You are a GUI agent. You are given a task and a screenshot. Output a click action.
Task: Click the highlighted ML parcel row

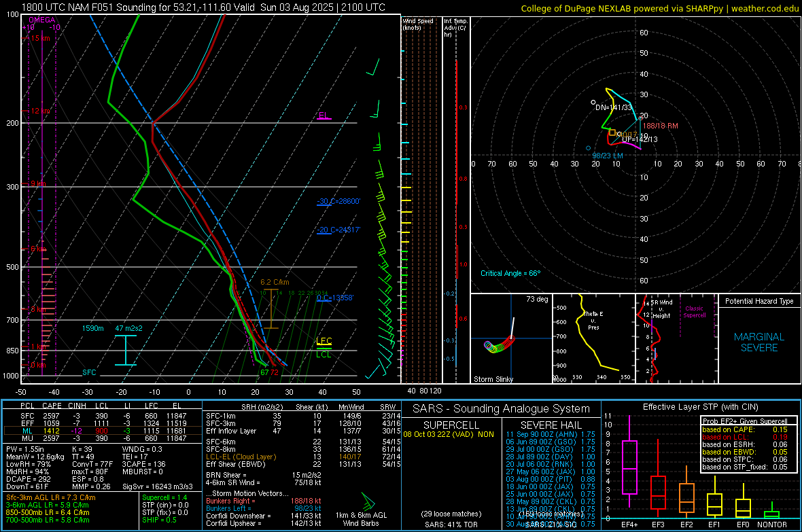click(103, 431)
